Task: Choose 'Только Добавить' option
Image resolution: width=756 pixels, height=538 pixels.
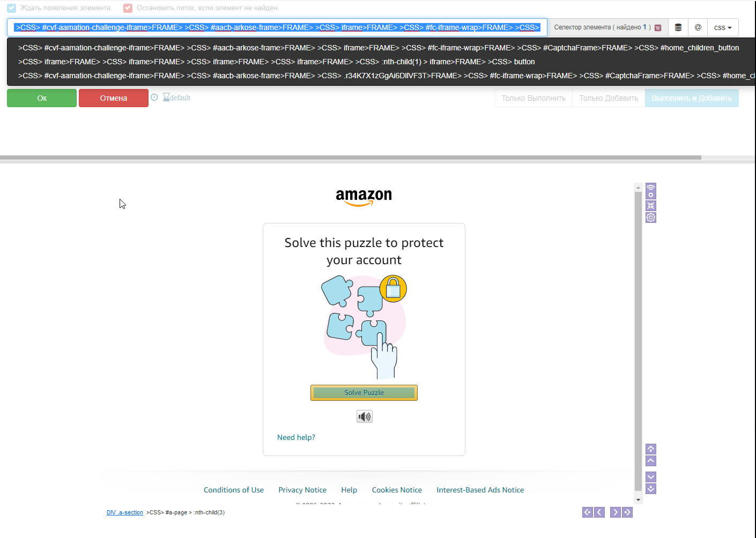Action: coord(609,98)
